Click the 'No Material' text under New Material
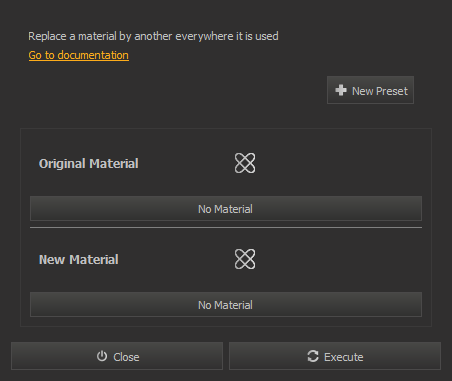This screenshot has width=452, height=381. (x=225, y=305)
